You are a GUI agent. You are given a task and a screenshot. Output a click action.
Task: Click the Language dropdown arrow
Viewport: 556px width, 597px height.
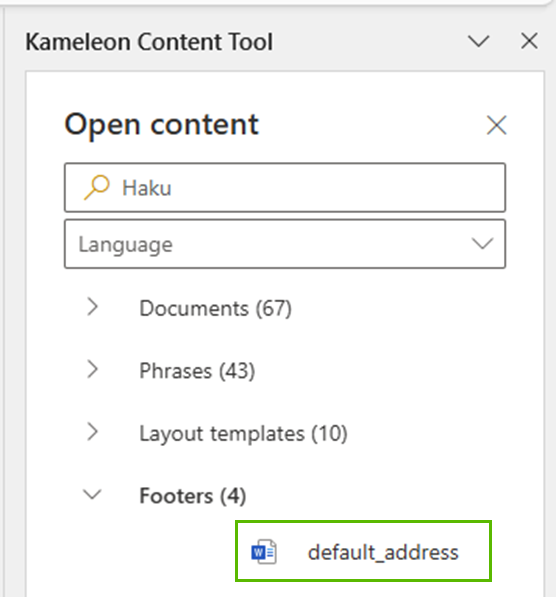click(x=482, y=244)
